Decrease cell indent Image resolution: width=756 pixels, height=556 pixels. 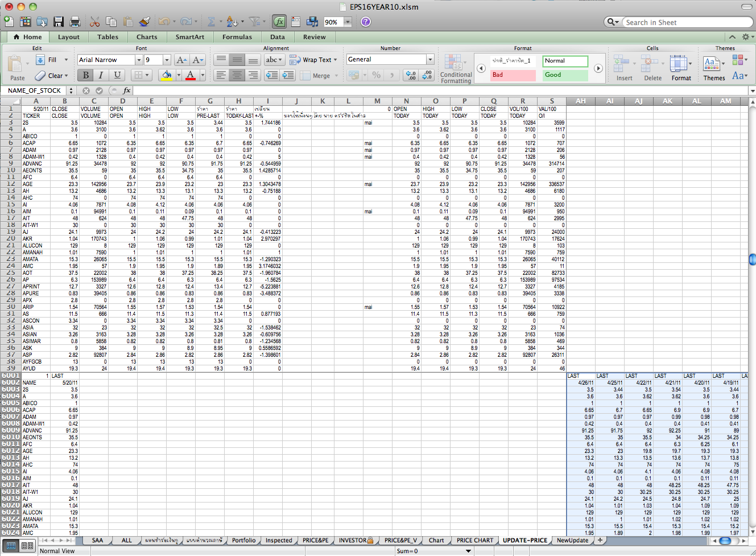pos(272,75)
